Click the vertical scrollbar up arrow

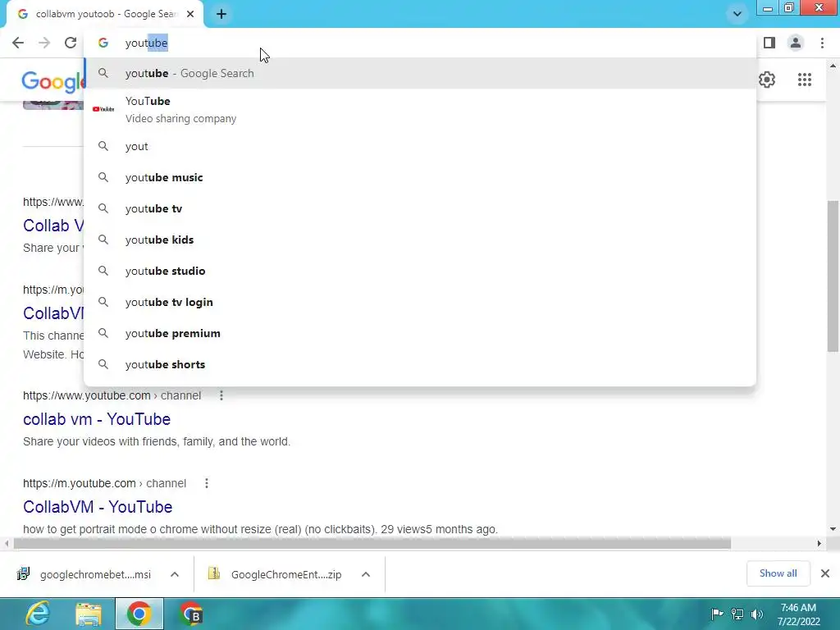(x=833, y=66)
